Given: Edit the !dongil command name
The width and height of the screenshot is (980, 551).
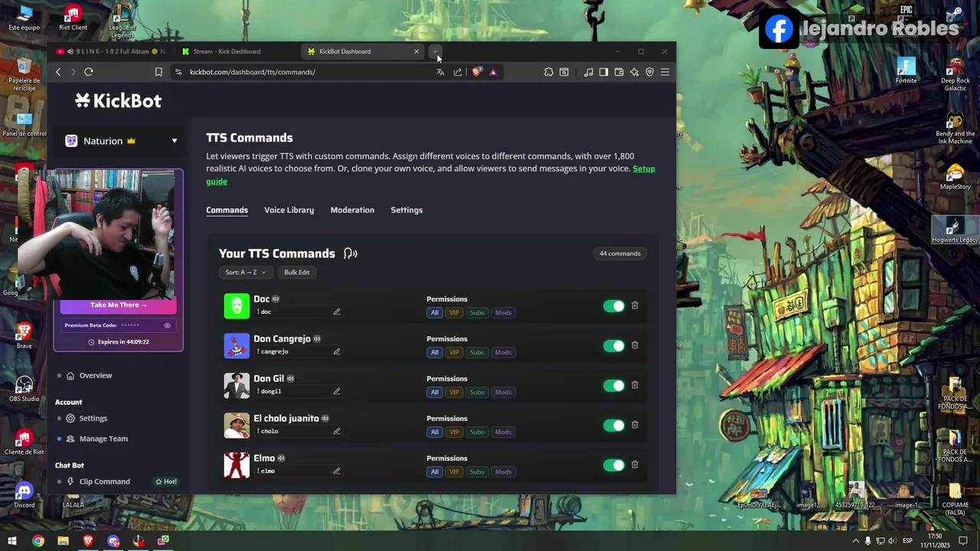Looking at the screenshot, I should (x=336, y=391).
